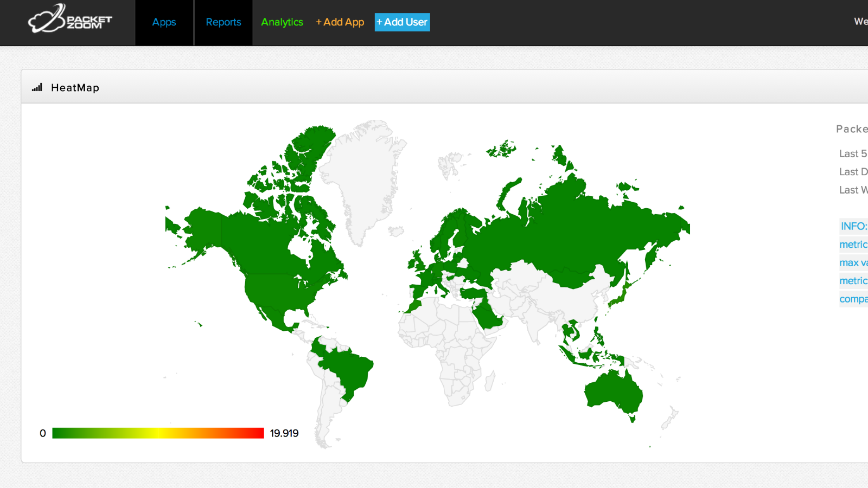The image size is (868, 488).
Task: Select Brazil on the world map
Action: 347,369
